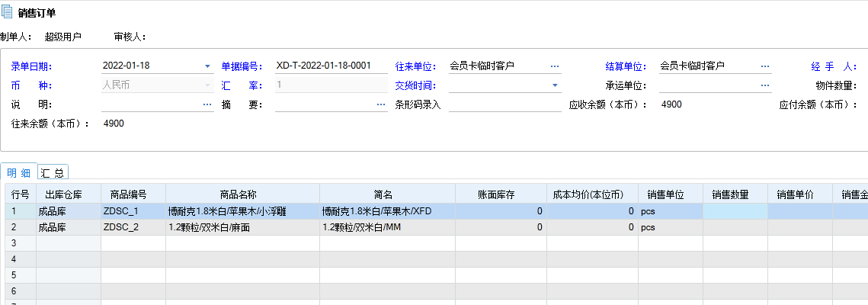Click the 往来单位 blue label
The width and height of the screenshot is (868, 305).
pyautogui.click(x=415, y=66)
